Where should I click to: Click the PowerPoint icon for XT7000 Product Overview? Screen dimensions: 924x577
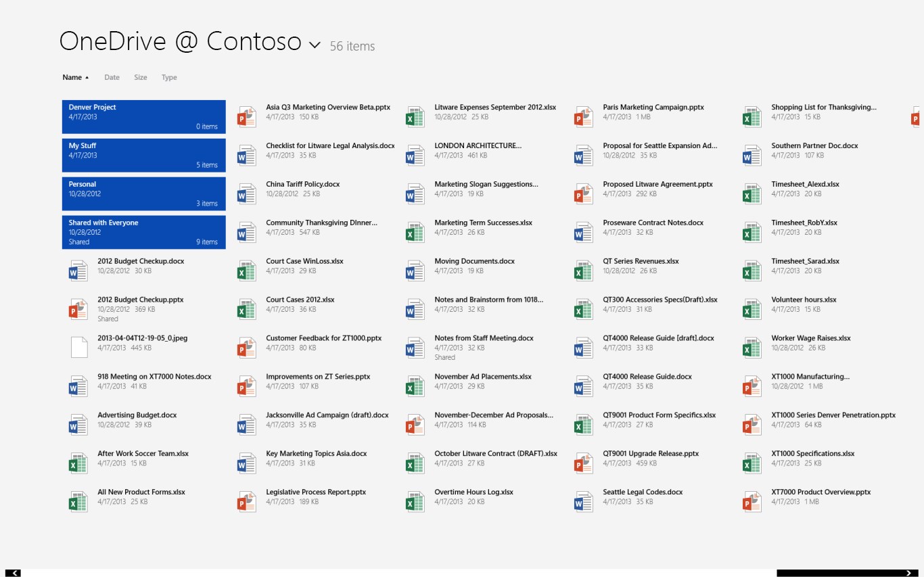pos(751,501)
